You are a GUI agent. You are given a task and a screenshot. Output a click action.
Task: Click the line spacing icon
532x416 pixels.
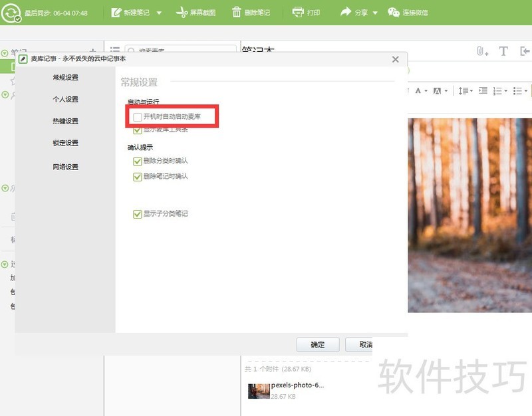(463, 91)
